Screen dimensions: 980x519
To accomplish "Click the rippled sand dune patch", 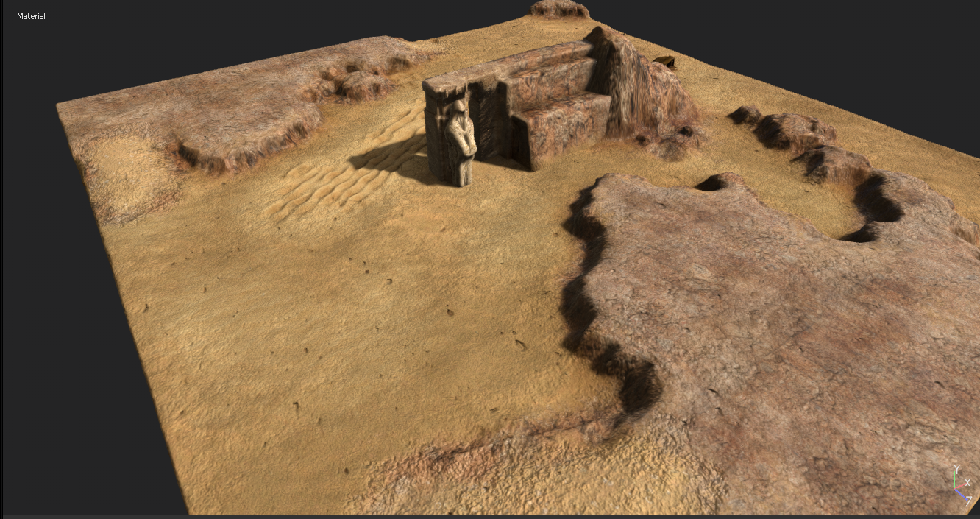I will click(346, 173).
